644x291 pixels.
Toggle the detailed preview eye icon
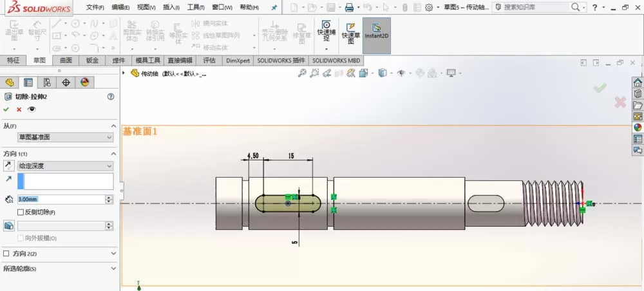coord(32,109)
